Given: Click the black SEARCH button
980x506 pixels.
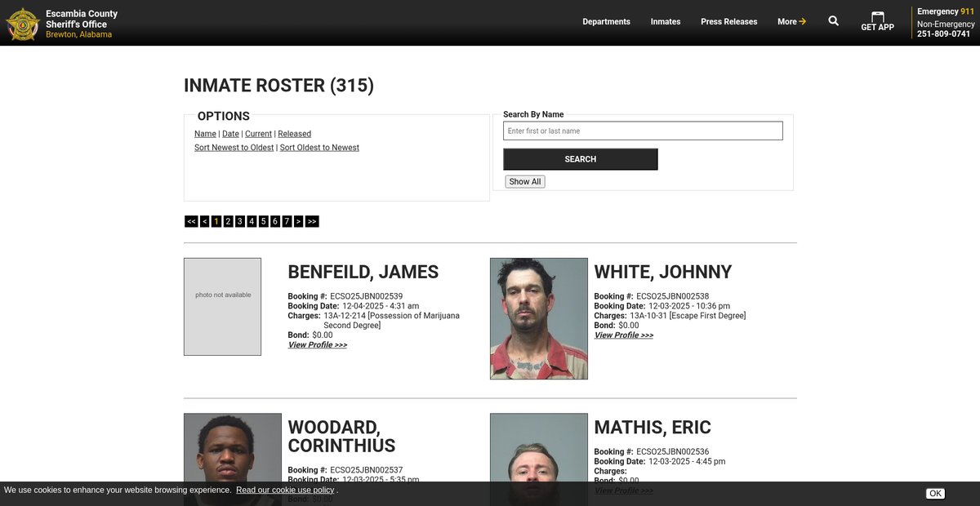Looking at the screenshot, I should (x=580, y=159).
